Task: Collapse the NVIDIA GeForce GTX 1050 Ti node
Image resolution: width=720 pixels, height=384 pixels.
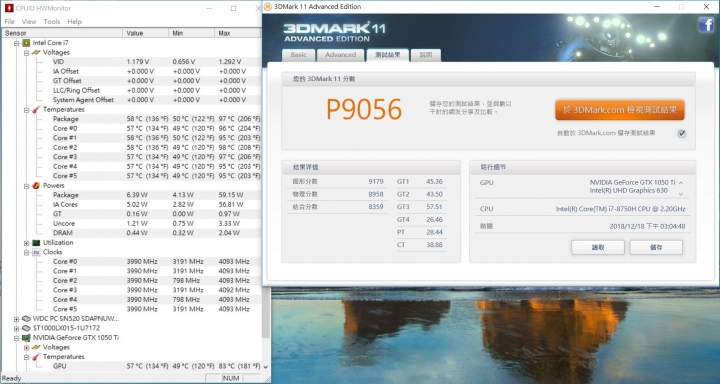Action: click(x=17, y=338)
